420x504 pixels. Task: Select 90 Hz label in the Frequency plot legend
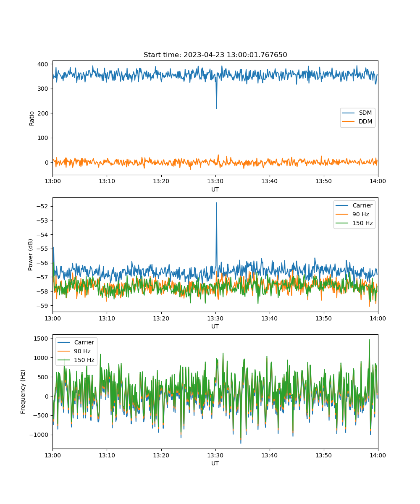(82, 351)
